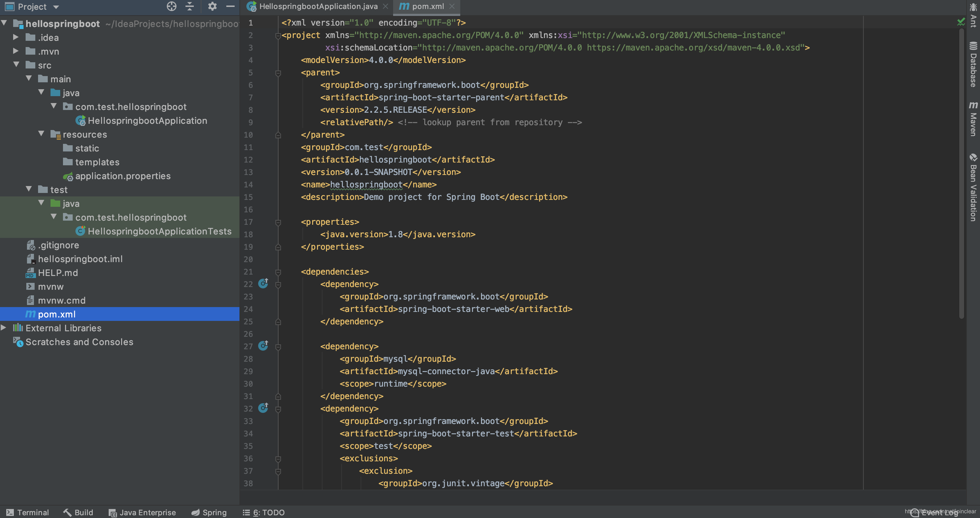Select mvnw file
The width and height of the screenshot is (980, 518).
[50, 287]
